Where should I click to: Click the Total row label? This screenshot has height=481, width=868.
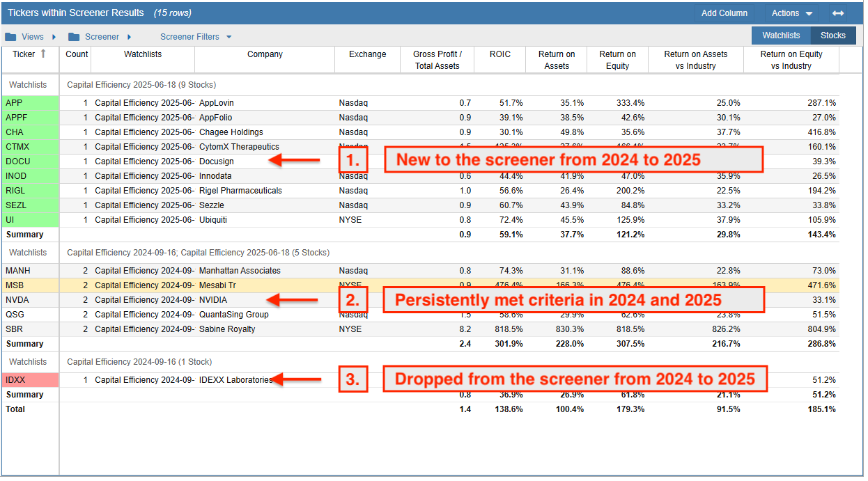tap(15, 409)
